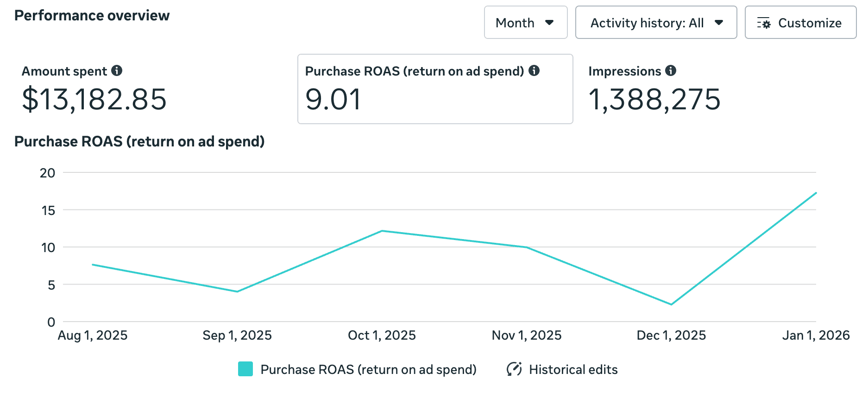Image resolution: width=868 pixels, height=405 pixels.
Task: Toggle Purchase ROAS series in legend
Action: tap(368, 369)
